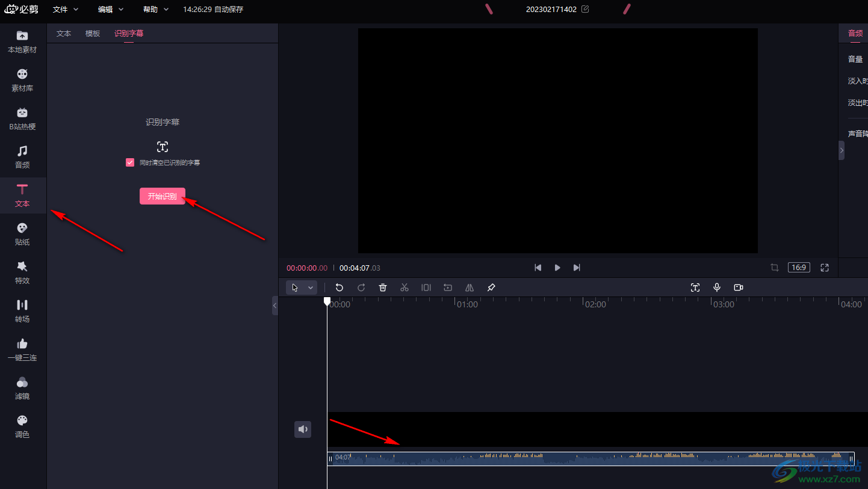Expand the selection tool dropdown arrow
Screen dimensions: 868x489
coord(311,288)
